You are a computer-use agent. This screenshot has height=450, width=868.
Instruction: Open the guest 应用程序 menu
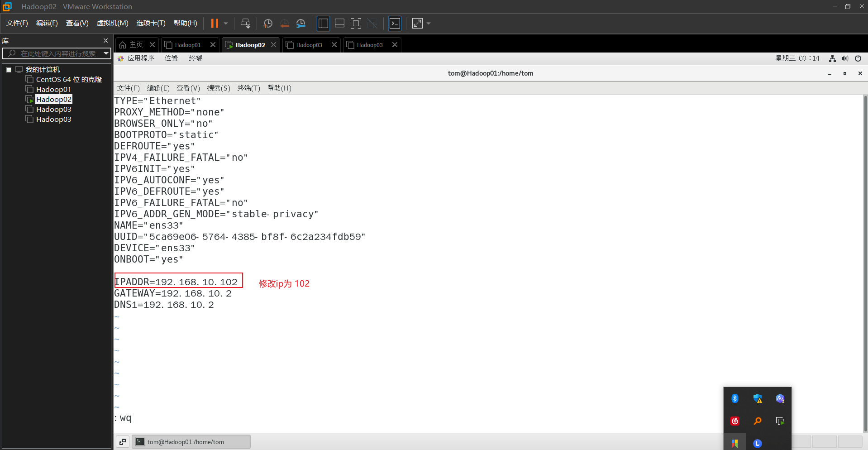click(x=141, y=58)
